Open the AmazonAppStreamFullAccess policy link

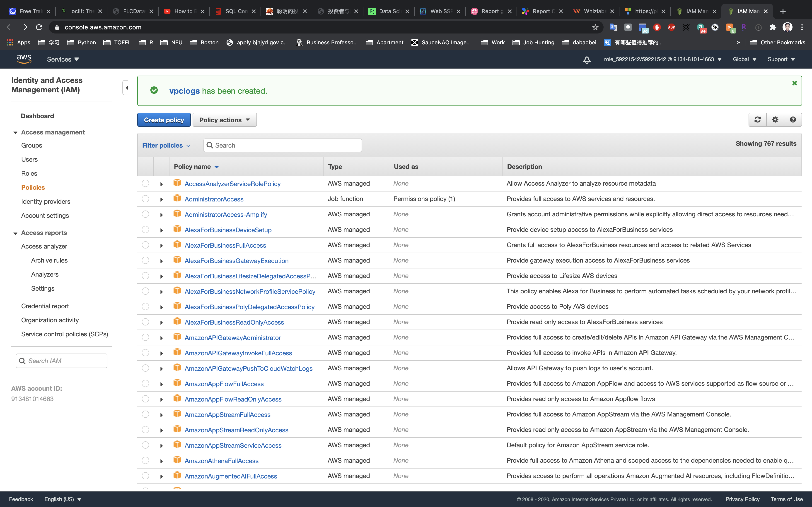point(227,415)
